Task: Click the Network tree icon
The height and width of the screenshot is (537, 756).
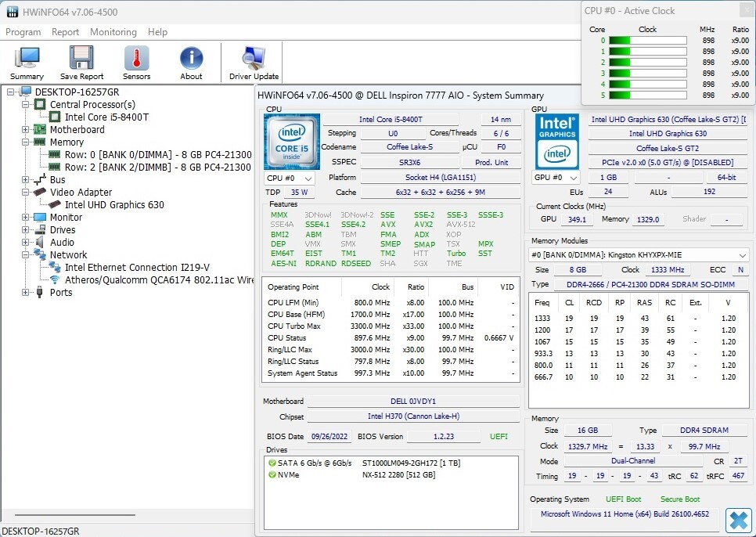Action: (x=40, y=255)
